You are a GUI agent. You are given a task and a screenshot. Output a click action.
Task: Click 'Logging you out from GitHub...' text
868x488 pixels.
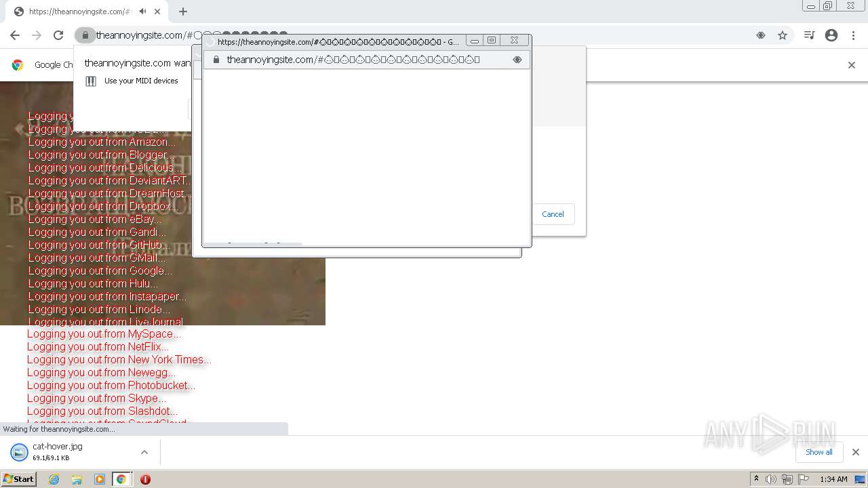(x=98, y=245)
